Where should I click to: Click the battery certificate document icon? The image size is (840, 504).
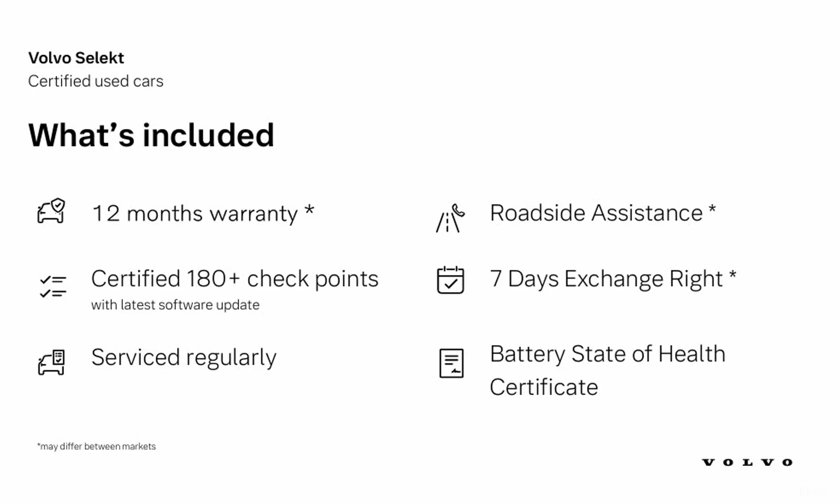[x=451, y=363]
